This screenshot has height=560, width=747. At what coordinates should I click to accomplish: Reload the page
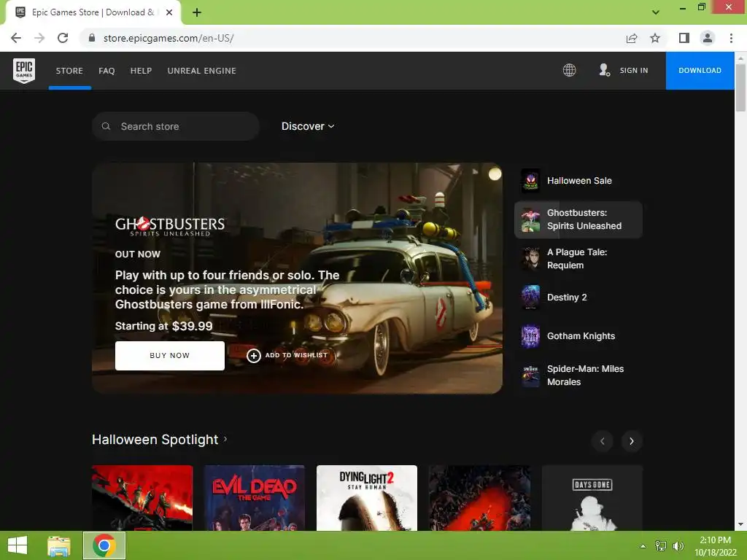[63, 38]
